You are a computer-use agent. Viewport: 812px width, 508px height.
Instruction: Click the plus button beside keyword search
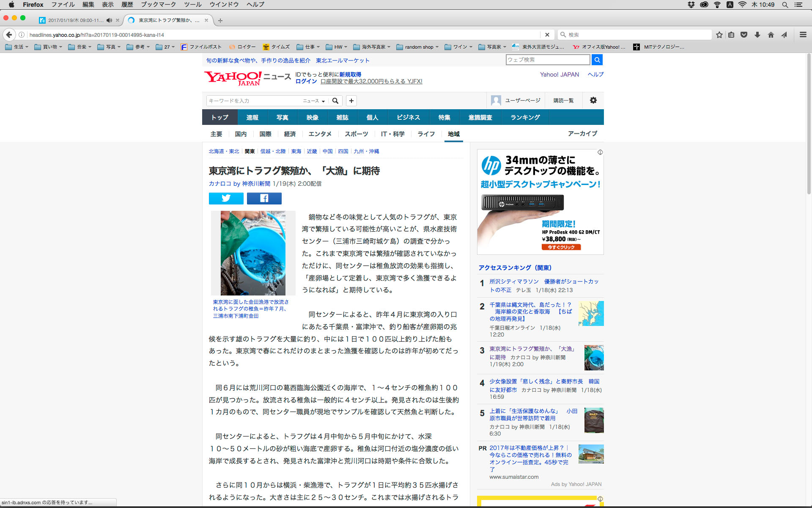[351, 101]
